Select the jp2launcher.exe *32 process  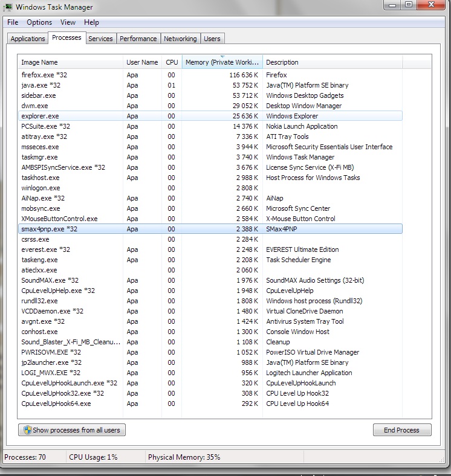pyautogui.click(x=210, y=362)
